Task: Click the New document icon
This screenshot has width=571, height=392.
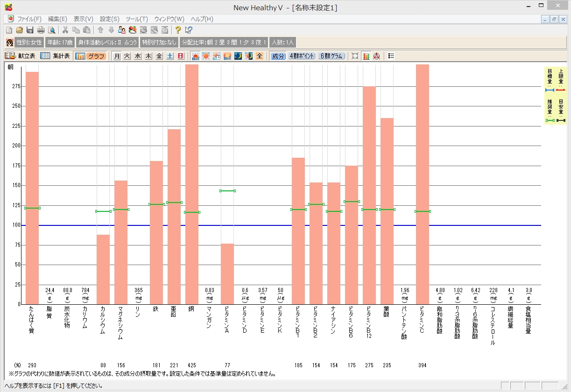Action: tap(9, 30)
